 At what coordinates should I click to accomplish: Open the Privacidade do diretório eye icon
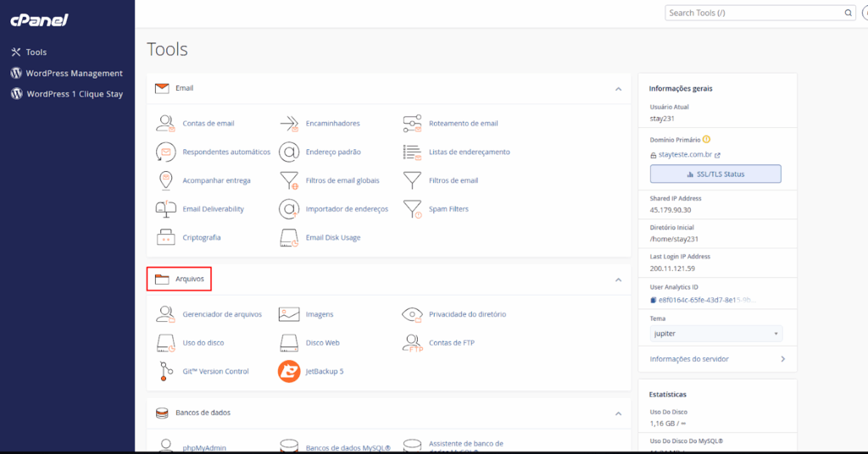413,314
